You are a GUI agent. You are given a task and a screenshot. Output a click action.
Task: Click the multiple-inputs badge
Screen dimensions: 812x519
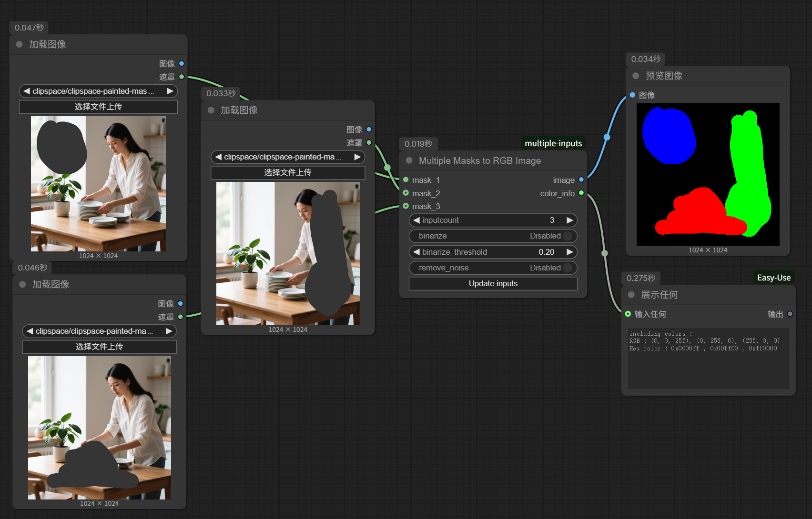[x=553, y=143]
